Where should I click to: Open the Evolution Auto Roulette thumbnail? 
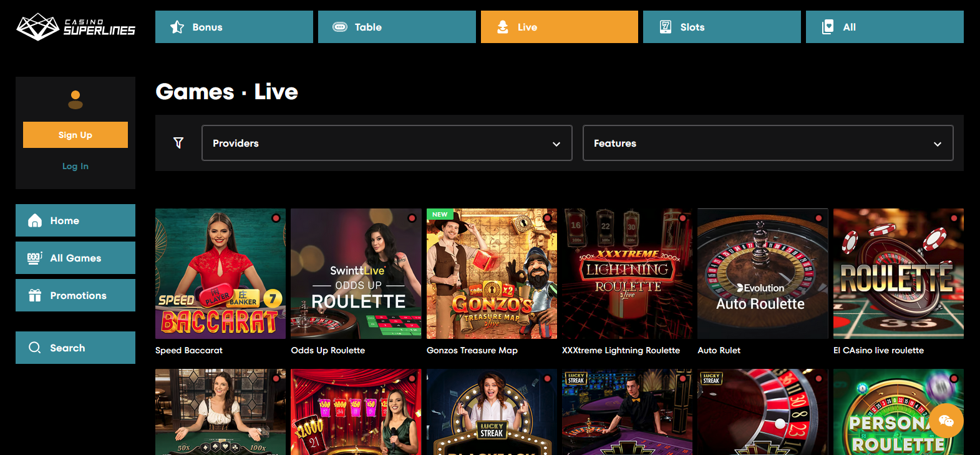point(763,273)
